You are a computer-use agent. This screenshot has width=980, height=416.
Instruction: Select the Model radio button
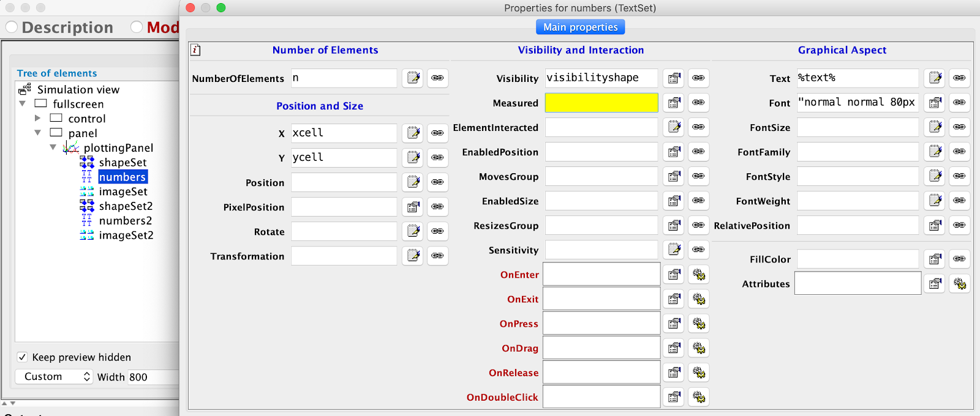(137, 27)
